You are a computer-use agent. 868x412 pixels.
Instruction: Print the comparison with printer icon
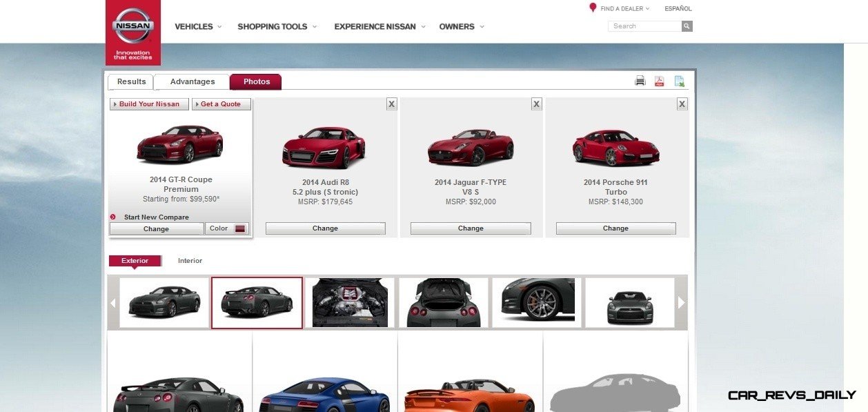640,81
